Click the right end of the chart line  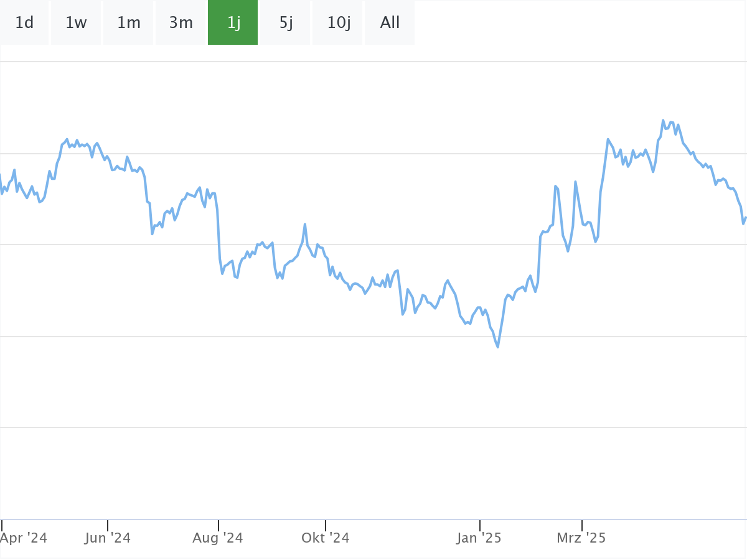point(745,220)
